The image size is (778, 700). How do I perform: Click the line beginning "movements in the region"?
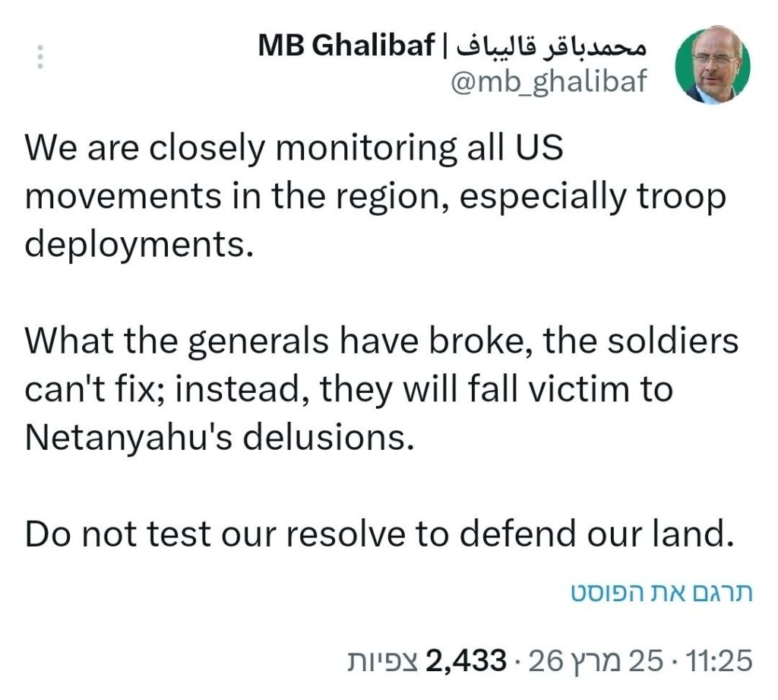[375, 198]
